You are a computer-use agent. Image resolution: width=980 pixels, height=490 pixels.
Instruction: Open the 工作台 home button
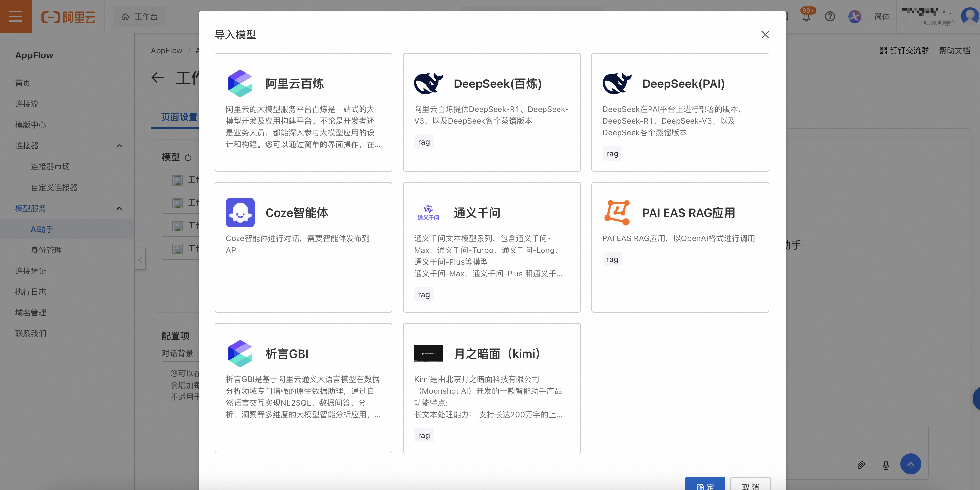click(139, 16)
